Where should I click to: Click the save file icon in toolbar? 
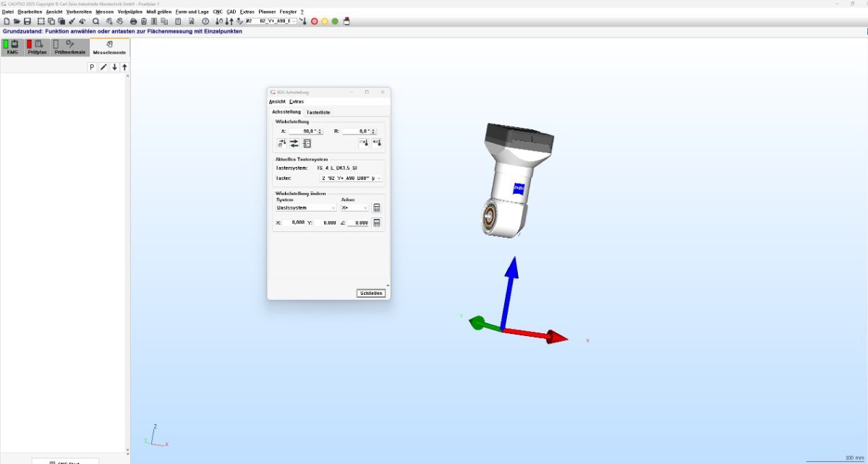click(x=27, y=22)
